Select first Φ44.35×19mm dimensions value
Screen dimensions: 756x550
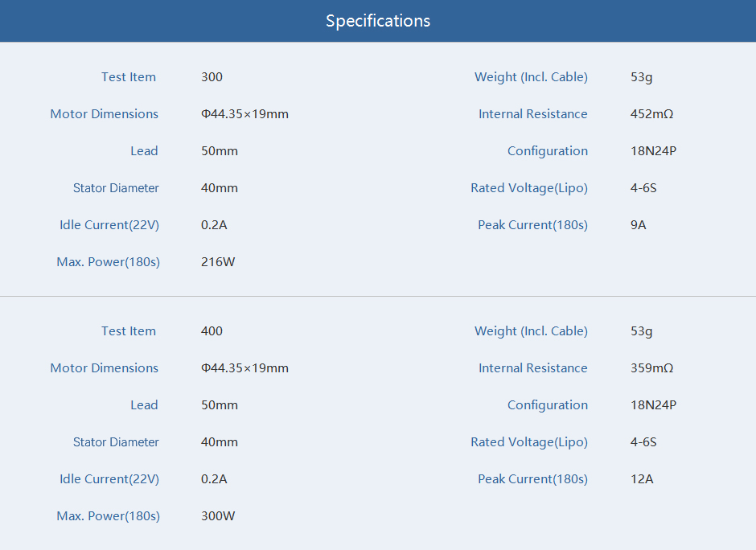(x=244, y=113)
